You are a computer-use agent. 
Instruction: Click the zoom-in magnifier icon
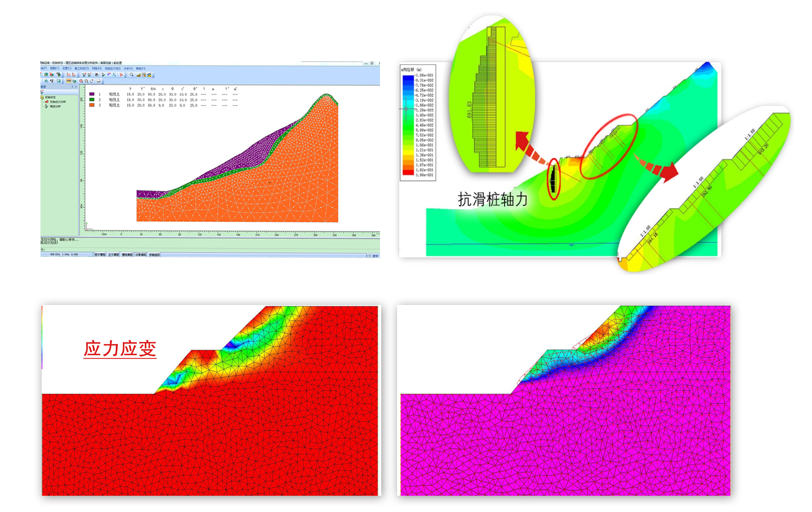coord(81,81)
